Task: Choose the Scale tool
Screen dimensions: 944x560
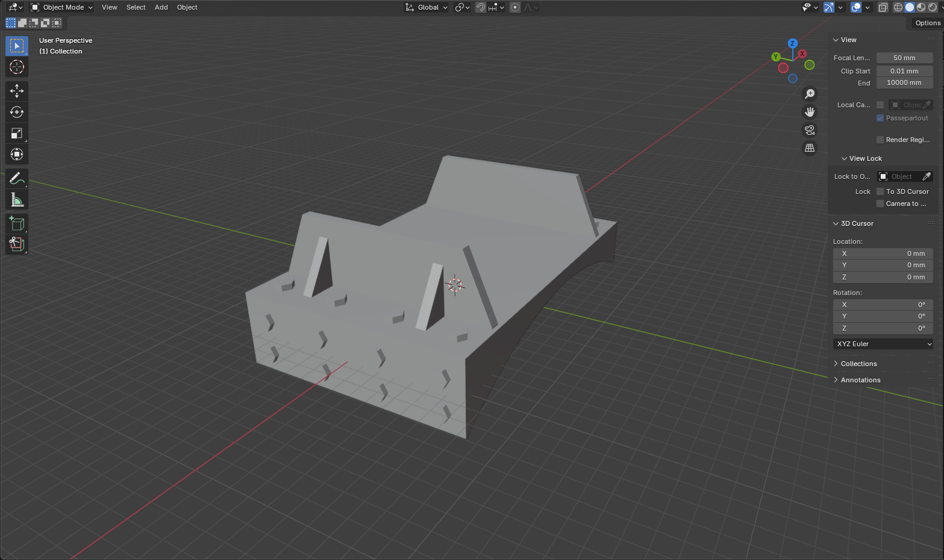Action: click(x=17, y=133)
